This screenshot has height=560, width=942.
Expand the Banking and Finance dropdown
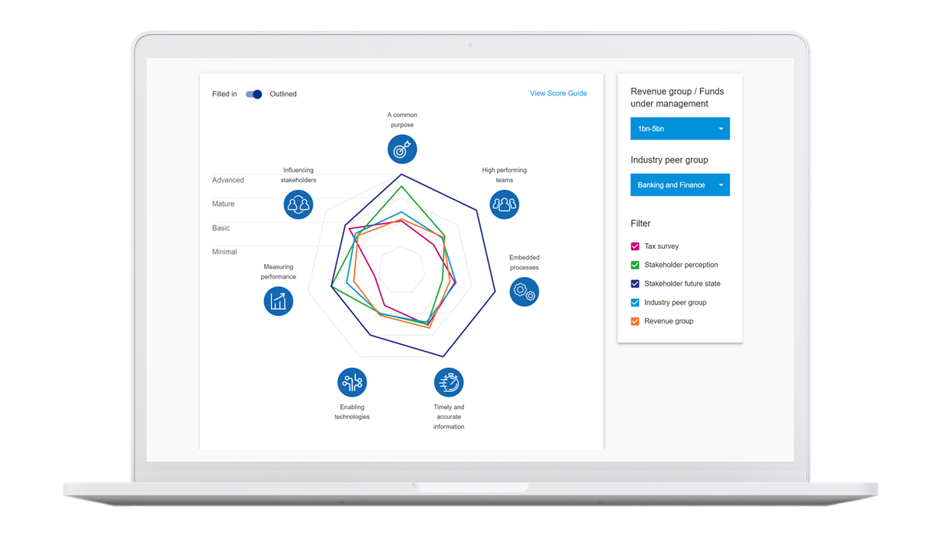click(679, 185)
